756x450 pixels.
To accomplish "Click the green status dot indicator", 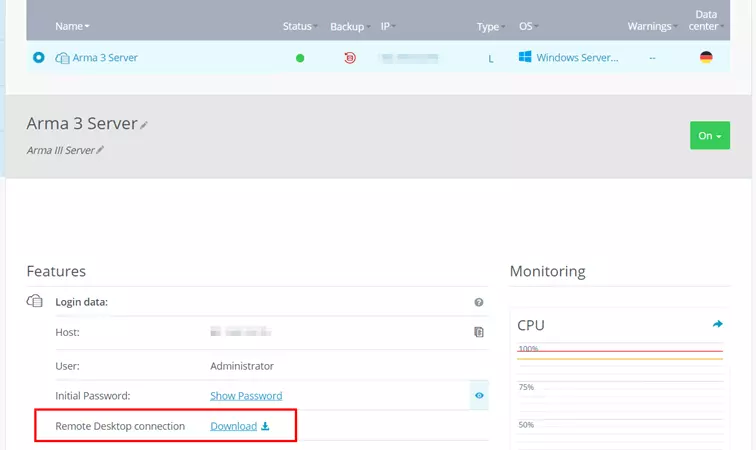I will tap(300, 58).
